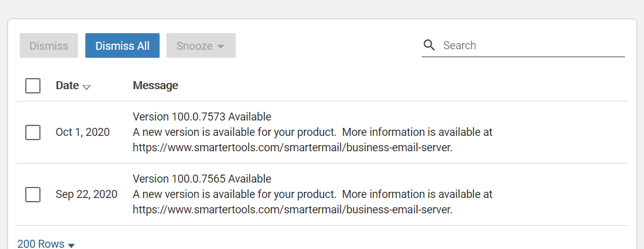Click the smartertools URL in Oct 1 row
644x249 pixels.
click(x=292, y=148)
